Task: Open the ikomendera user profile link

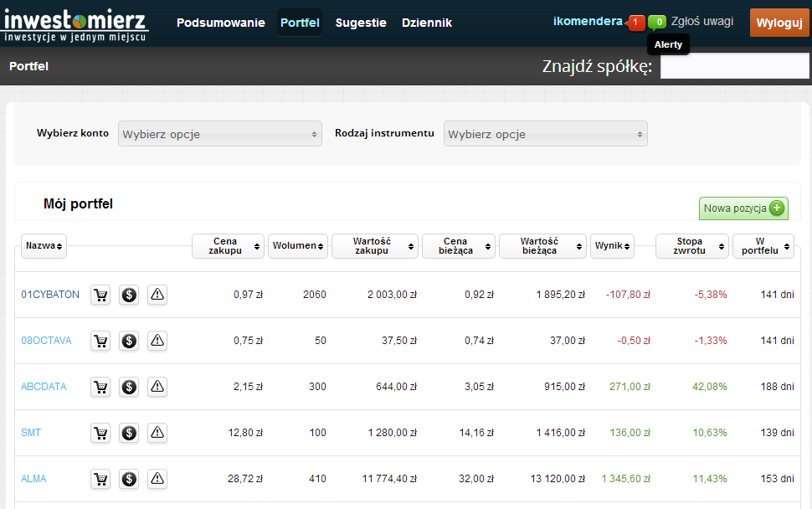Action: click(x=588, y=21)
